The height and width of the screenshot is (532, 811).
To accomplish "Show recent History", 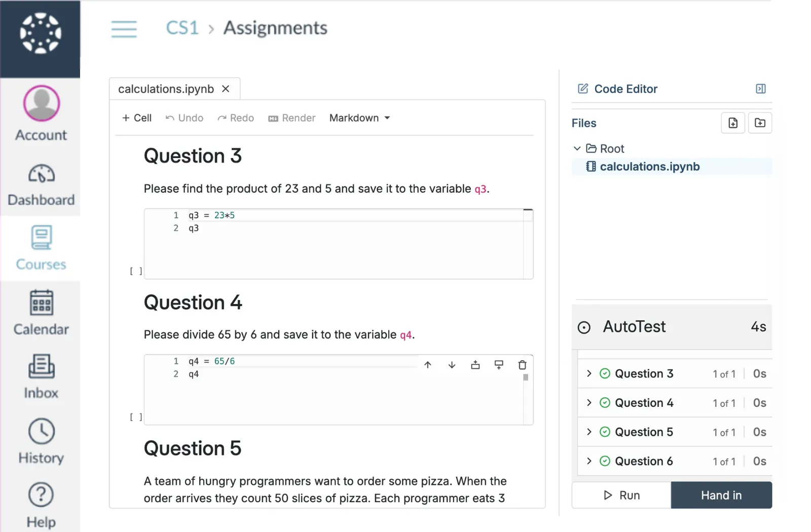I will point(41,441).
